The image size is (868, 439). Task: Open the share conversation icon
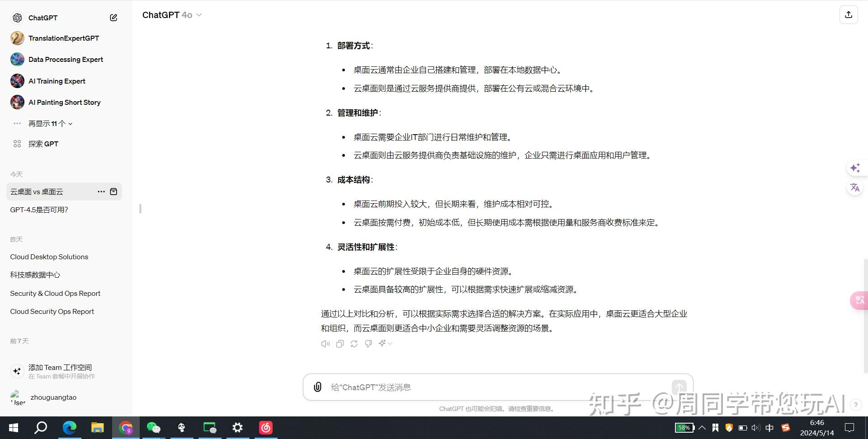pyautogui.click(x=849, y=14)
